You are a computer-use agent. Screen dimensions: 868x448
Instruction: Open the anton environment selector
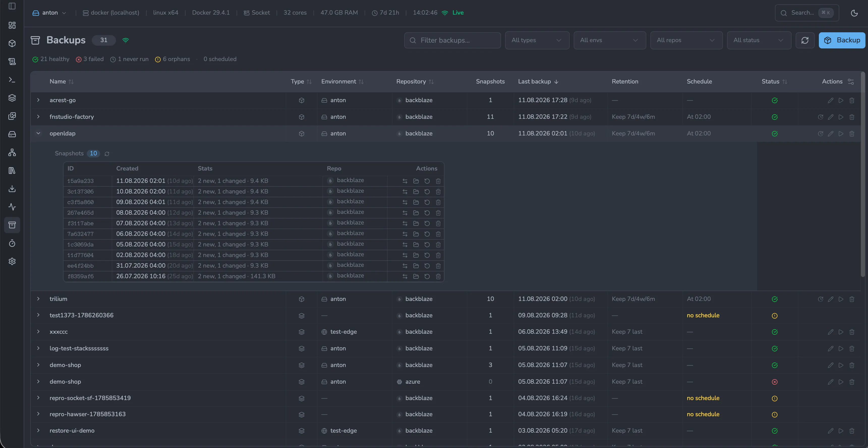click(x=49, y=13)
